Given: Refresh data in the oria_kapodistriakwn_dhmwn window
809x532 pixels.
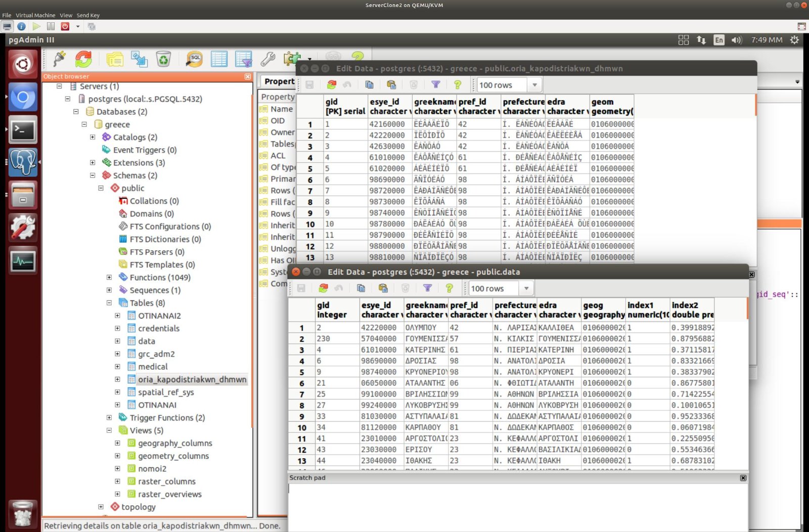Looking at the screenshot, I should [x=332, y=85].
